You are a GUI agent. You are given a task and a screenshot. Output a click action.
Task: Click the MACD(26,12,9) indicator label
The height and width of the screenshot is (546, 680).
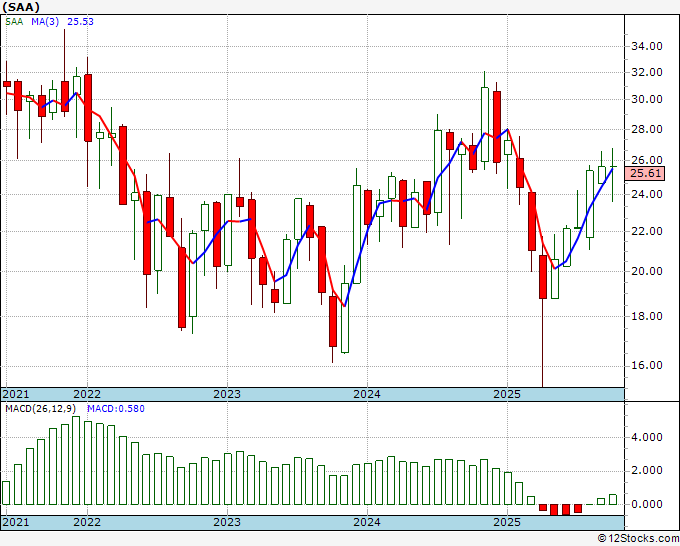(x=41, y=409)
